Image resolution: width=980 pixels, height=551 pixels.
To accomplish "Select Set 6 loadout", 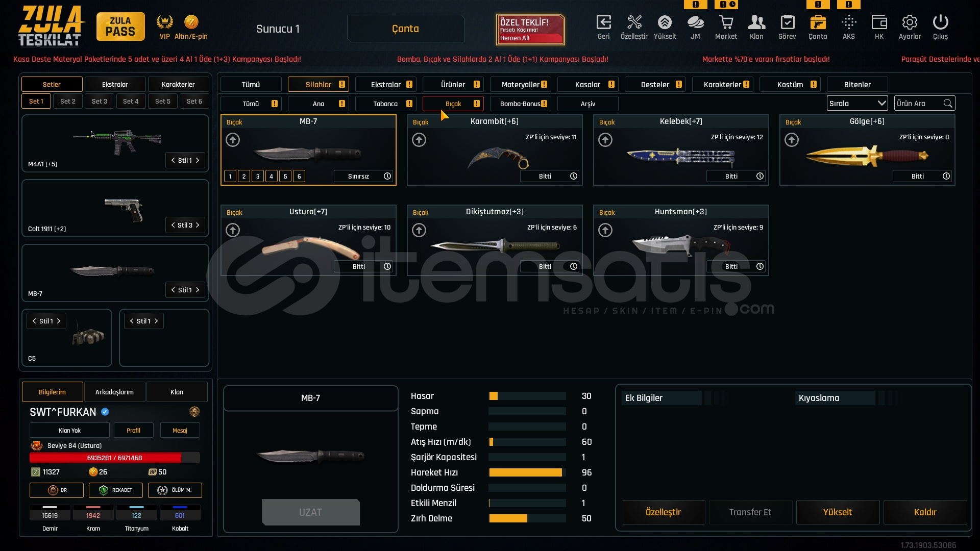I will tap(194, 101).
